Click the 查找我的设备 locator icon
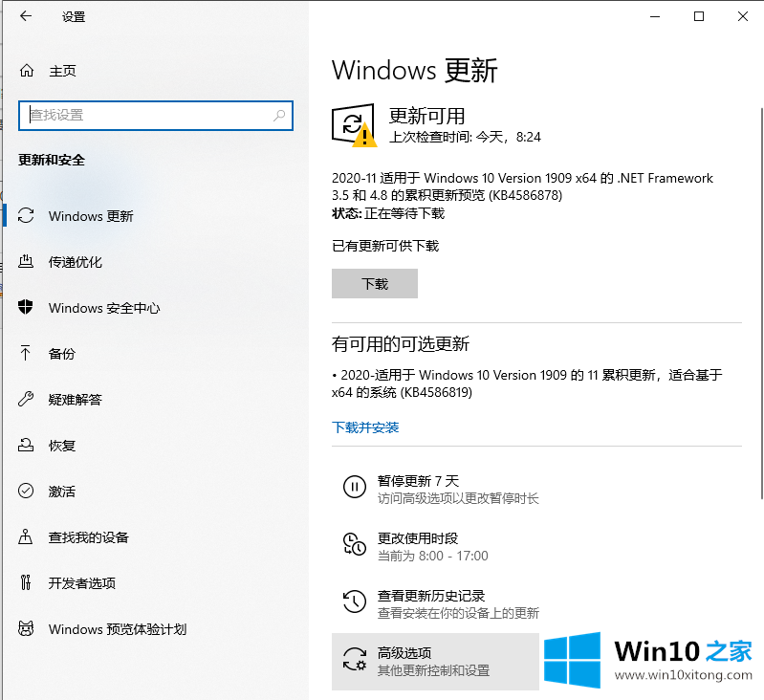Image resolution: width=764 pixels, height=700 pixels. pos(25,536)
